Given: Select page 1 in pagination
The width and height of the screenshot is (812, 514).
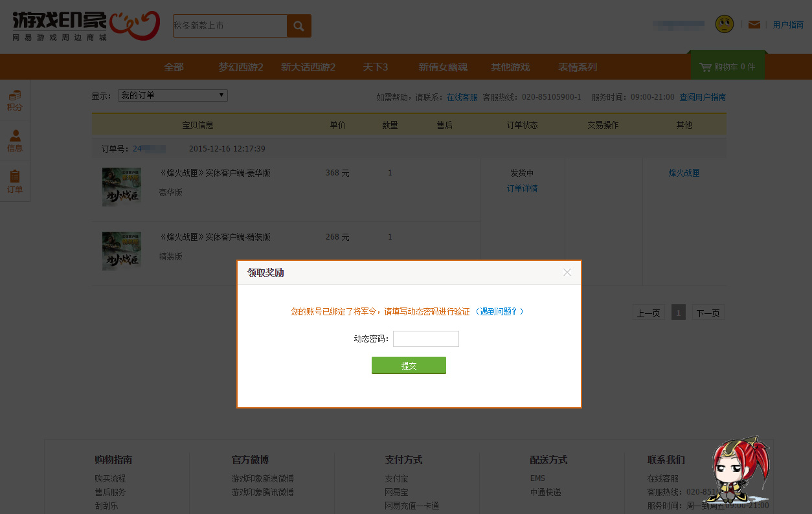Looking at the screenshot, I should point(679,313).
